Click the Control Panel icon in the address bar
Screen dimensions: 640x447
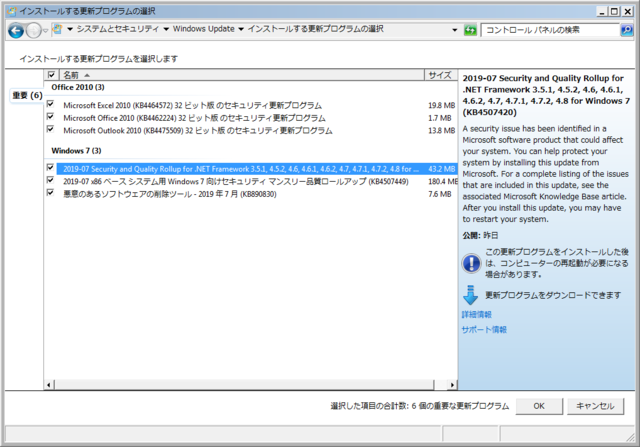tap(57, 29)
